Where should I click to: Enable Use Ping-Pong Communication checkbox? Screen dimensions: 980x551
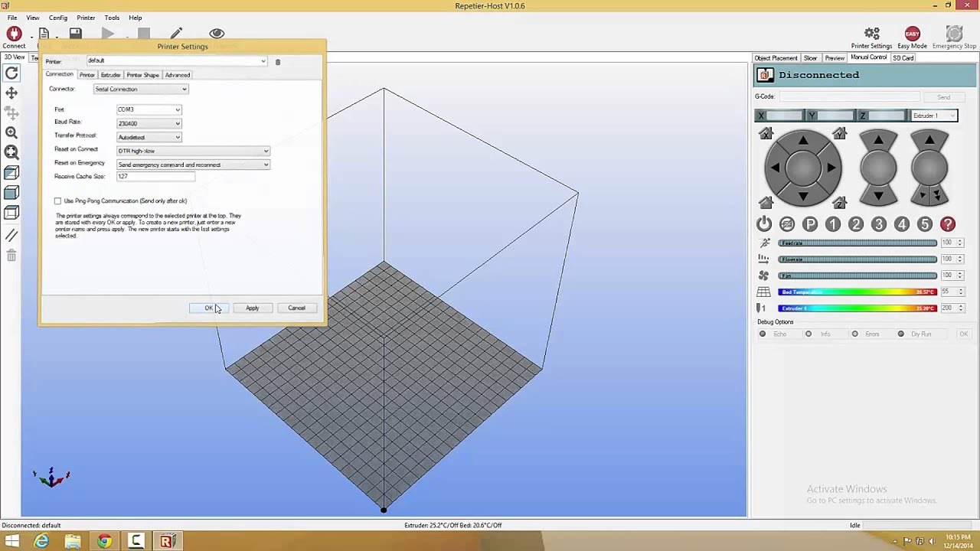click(x=57, y=201)
